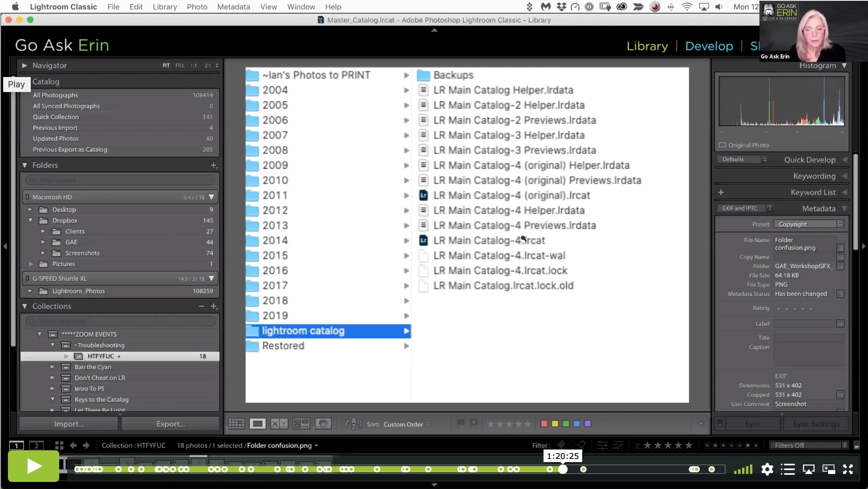Toggle second monitor window button 2
Viewport: 868px width, 489px height.
pos(36,446)
